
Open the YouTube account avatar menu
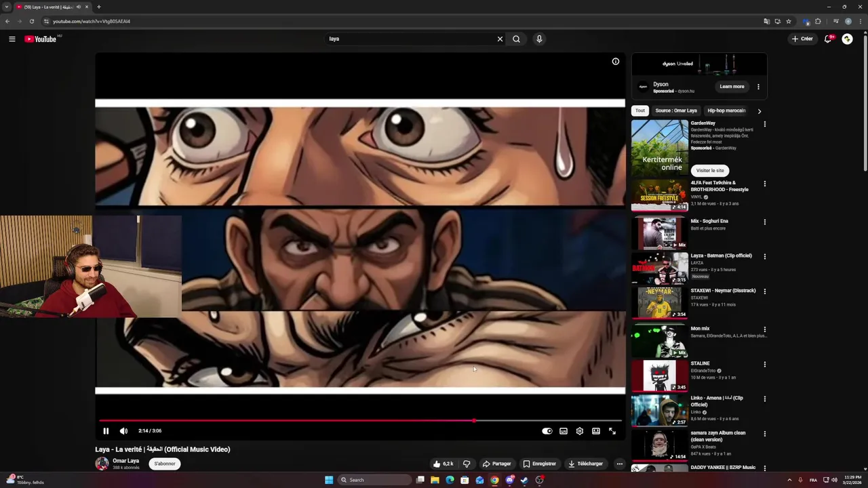pos(847,39)
